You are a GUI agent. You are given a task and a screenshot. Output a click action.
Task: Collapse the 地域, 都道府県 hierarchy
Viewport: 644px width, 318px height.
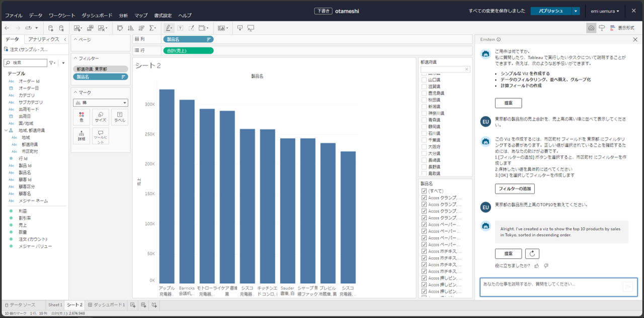[x=6, y=130]
